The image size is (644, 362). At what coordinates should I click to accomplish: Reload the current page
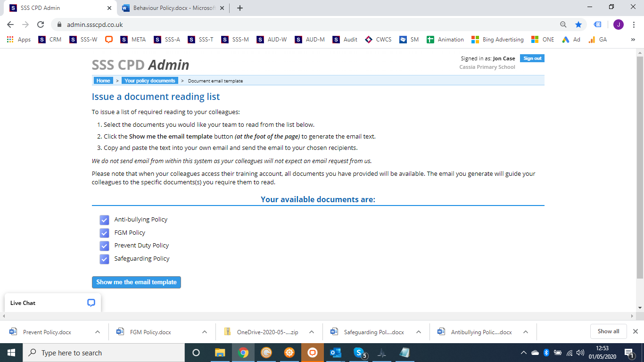click(41, 25)
